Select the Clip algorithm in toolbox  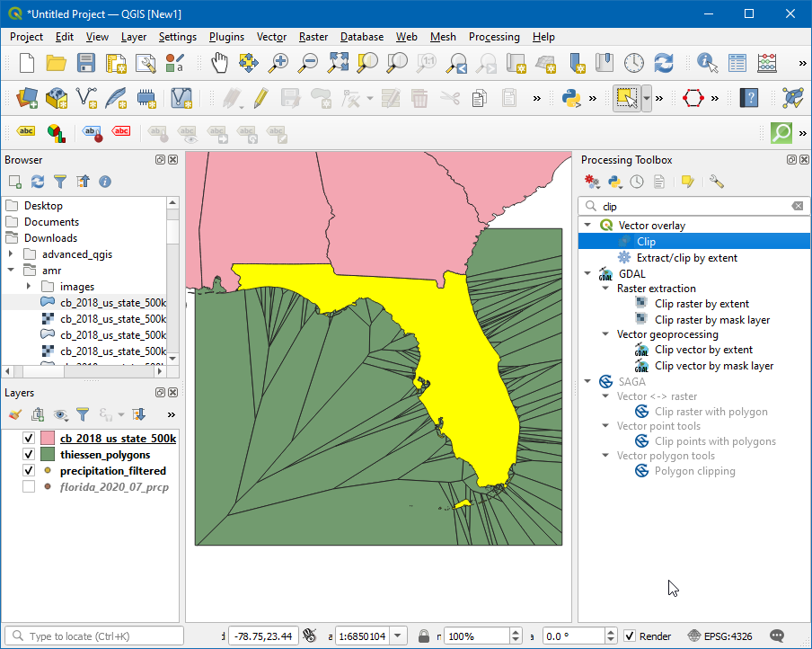coord(646,242)
